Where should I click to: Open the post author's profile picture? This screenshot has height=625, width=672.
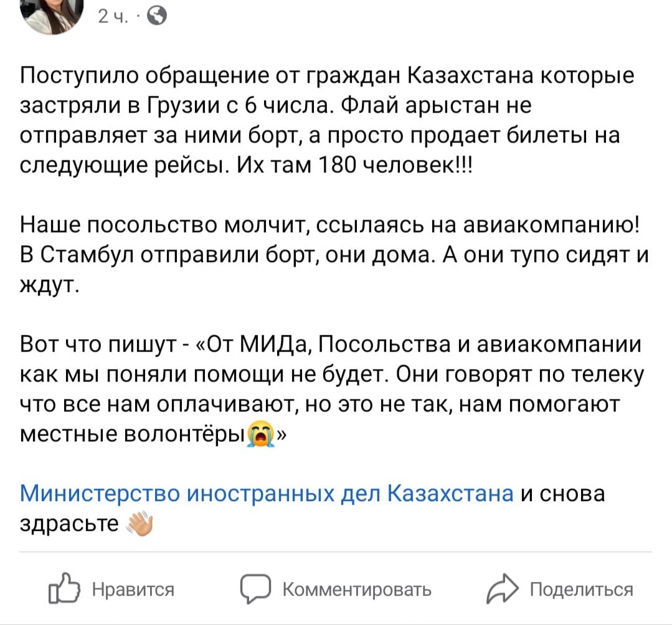pos(52,12)
